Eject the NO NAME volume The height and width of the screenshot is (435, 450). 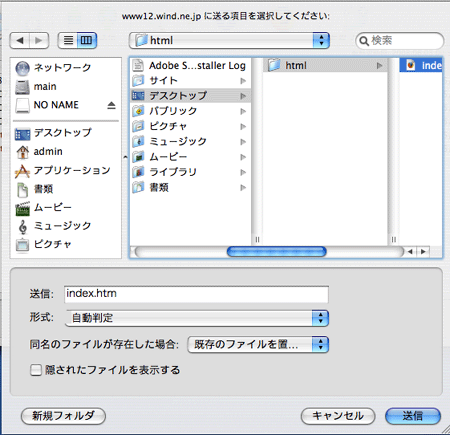click(x=111, y=105)
